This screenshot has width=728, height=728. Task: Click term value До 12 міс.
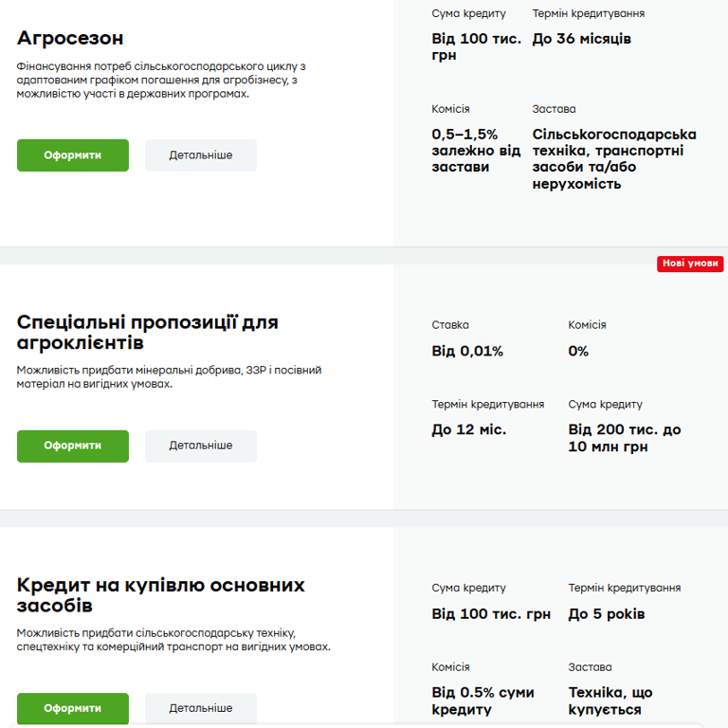[469, 429]
